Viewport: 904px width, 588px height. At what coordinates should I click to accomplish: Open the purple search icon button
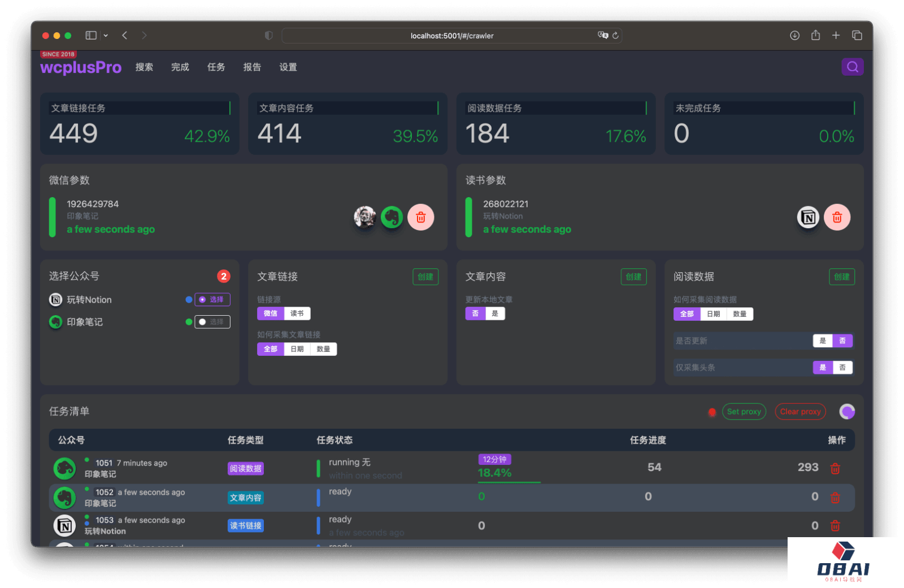pyautogui.click(x=852, y=67)
